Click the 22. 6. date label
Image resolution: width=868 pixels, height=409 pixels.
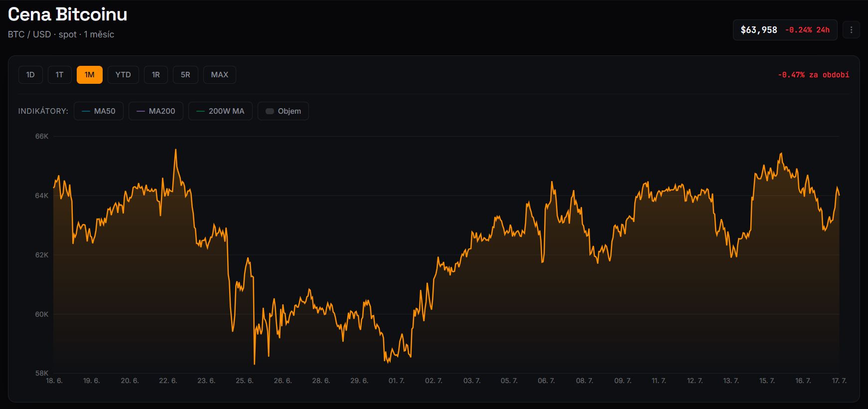point(168,381)
